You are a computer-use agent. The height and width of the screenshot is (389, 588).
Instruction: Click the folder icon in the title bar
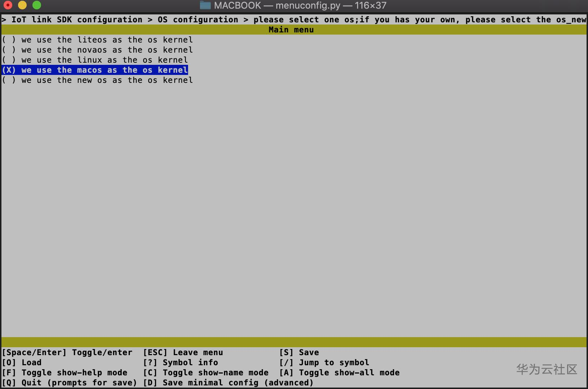coord(205,5)
